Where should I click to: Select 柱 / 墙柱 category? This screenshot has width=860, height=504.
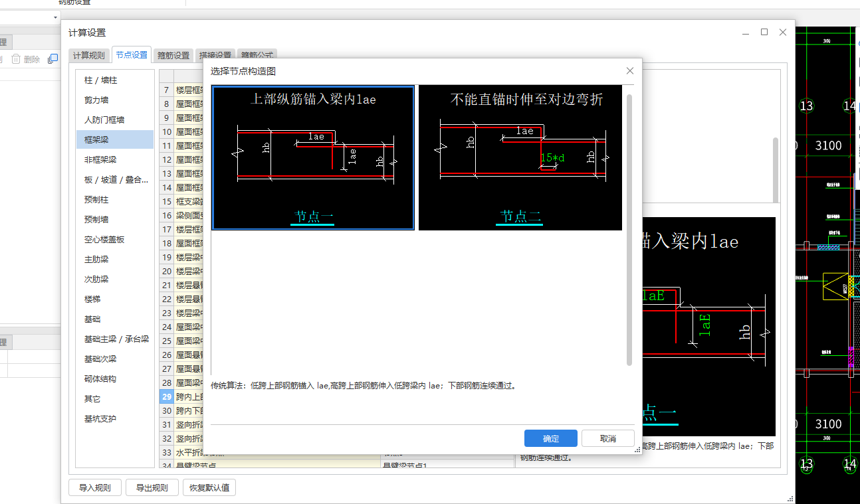(114, 80)
